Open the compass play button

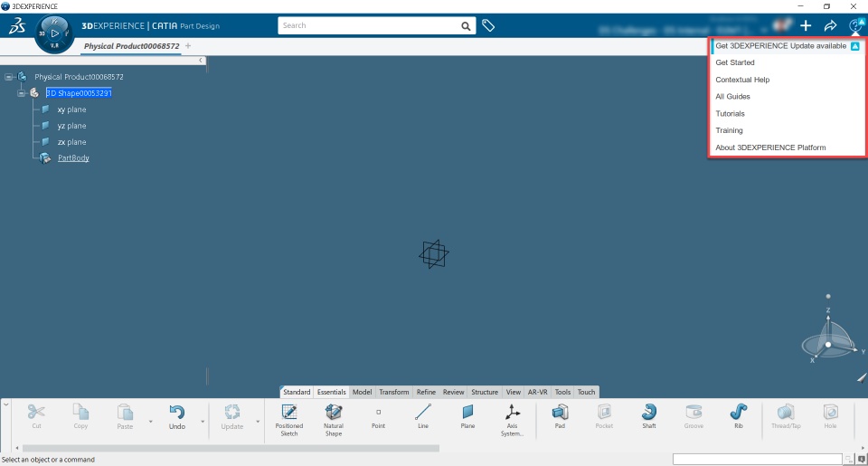(54, 33)
